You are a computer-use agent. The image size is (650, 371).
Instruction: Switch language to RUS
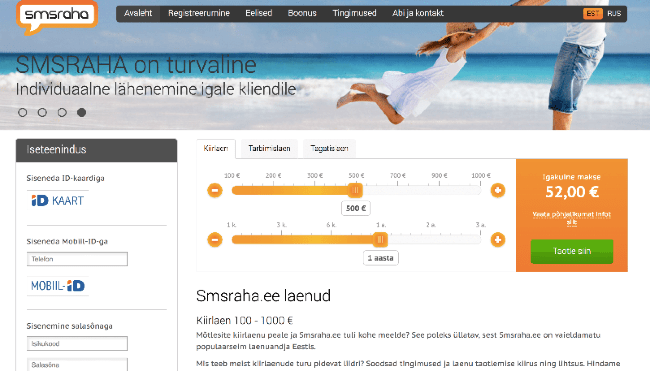click(614, 14)
